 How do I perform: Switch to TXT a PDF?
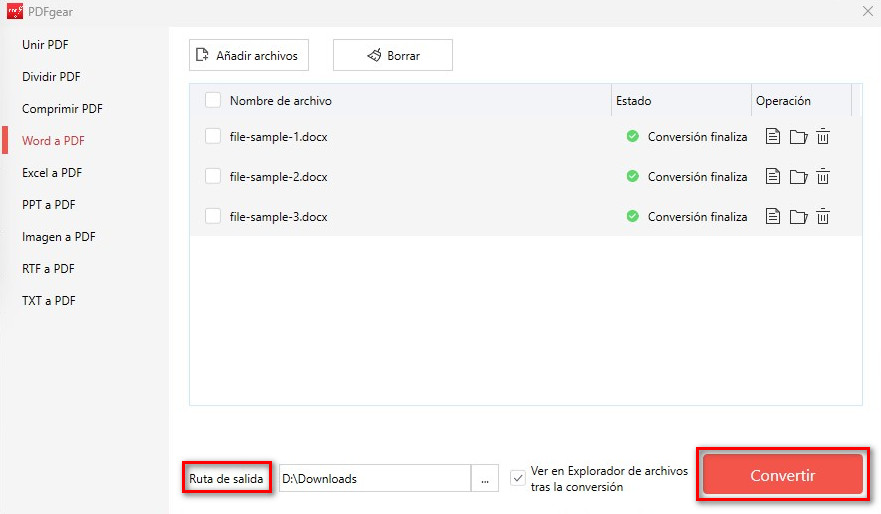(49, 301)
